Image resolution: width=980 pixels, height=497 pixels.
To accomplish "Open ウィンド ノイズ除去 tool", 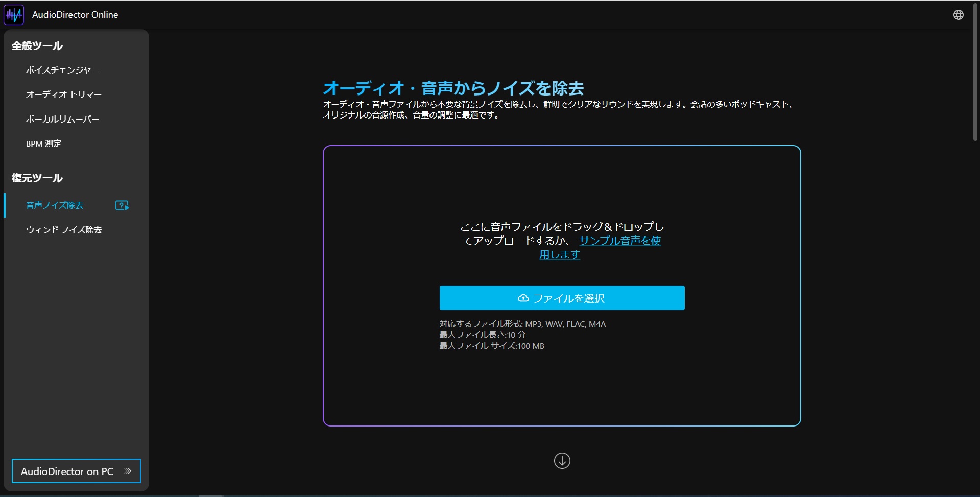I will (64, 230).
